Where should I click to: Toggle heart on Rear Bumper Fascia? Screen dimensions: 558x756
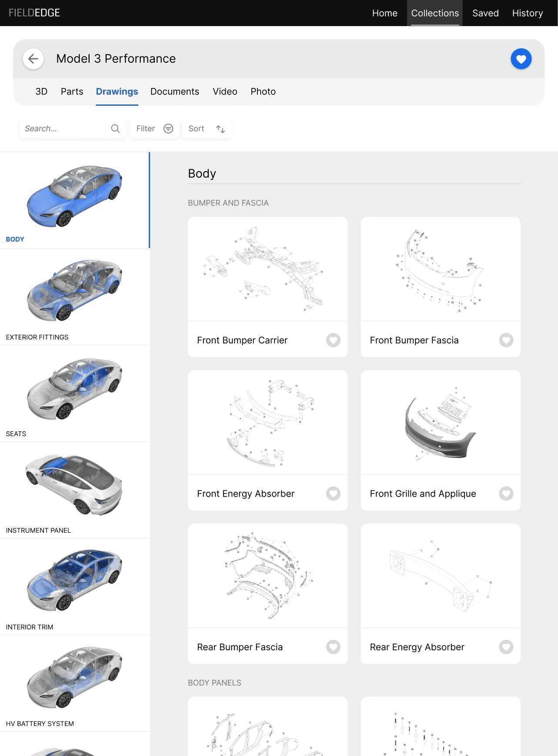pos(333,647)
